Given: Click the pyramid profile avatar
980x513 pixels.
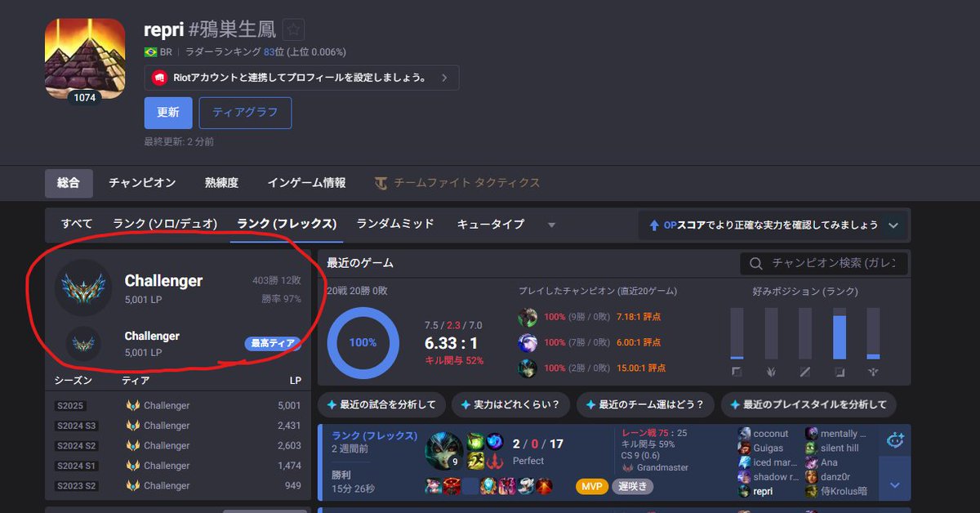Looking at the screenshot, I should coord(85,59).
